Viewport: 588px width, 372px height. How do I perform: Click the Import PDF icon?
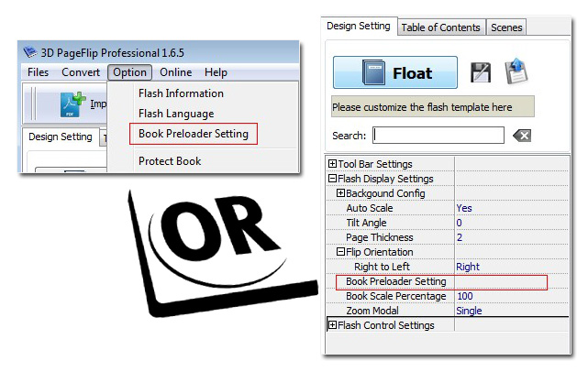click(x=72, y=104)
